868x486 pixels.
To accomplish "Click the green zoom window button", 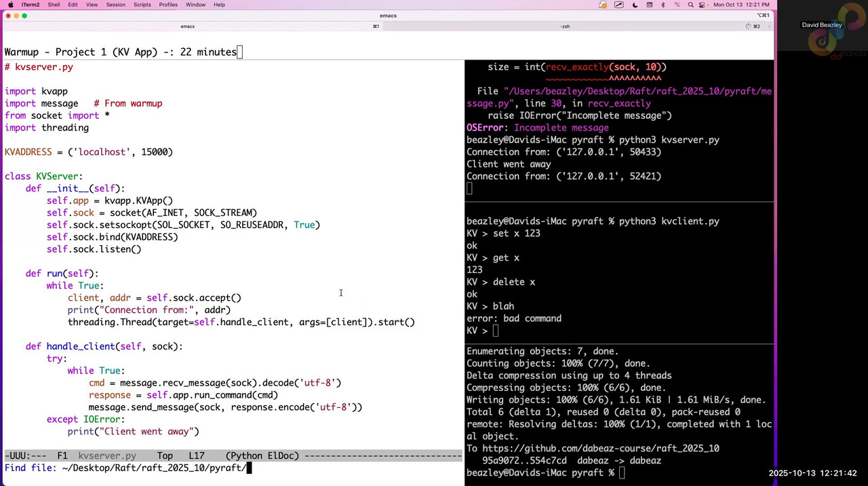I will coord(24,16).
